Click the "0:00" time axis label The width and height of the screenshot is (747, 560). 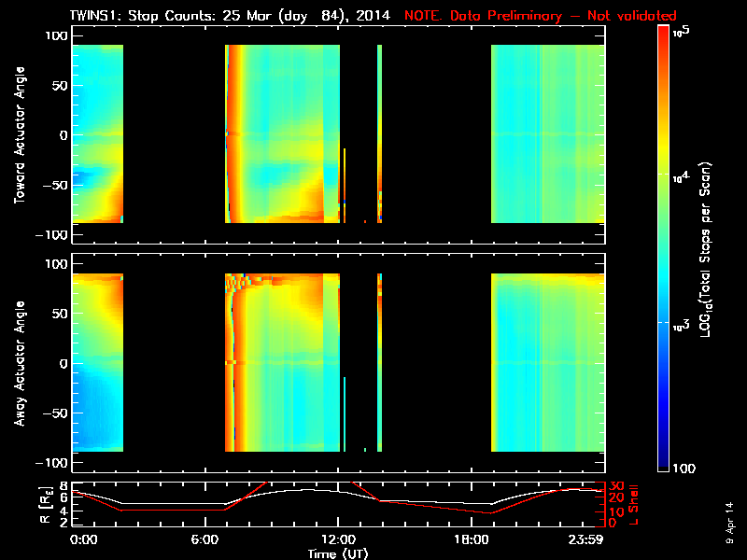pyautogui.click(x=84, y=539)
